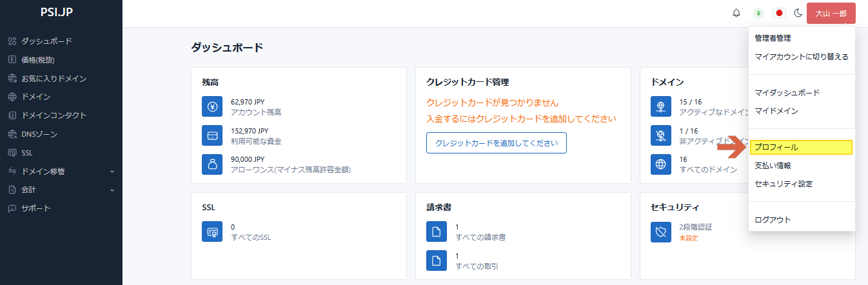Toggle dark mode with moon icon

pyautogui.click(x=798, y=14)
